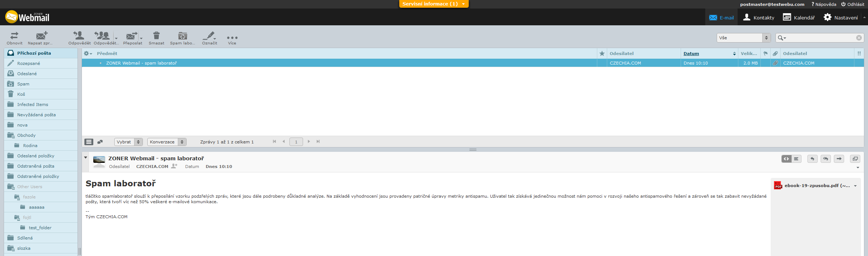Image resolution: width=868 pixels, height=256 pixels.
Task: Switch preview to HTML view
Action: pos(786,159)
